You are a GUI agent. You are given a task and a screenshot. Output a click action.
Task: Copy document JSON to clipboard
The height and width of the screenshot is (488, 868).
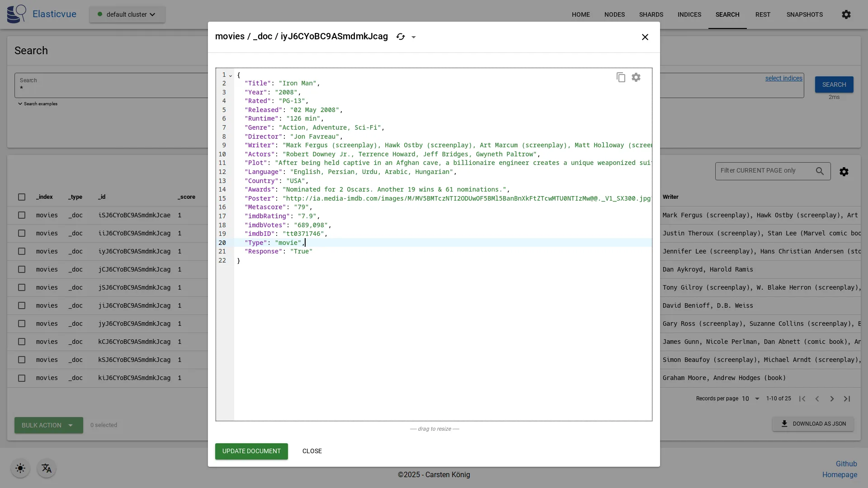(x=621, y=77)
